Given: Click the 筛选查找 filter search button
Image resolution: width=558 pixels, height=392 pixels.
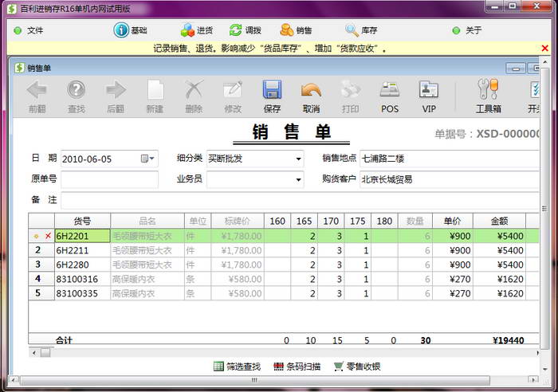Looking at the screenshot, I should coord(219,367).
